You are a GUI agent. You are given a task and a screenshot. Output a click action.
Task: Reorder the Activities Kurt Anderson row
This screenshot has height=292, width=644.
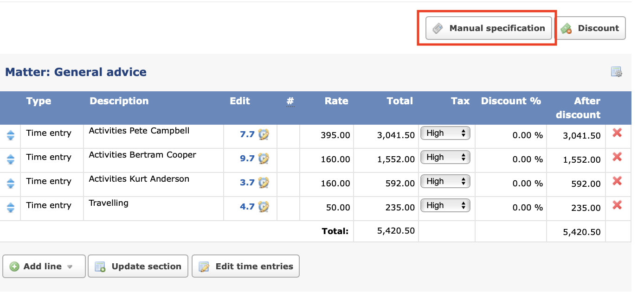tap(11, 184)
